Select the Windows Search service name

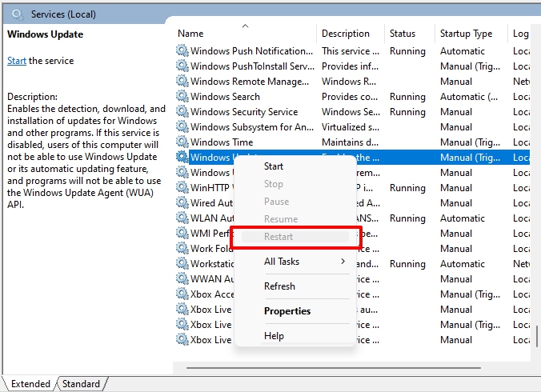click(x=225, y=97)
